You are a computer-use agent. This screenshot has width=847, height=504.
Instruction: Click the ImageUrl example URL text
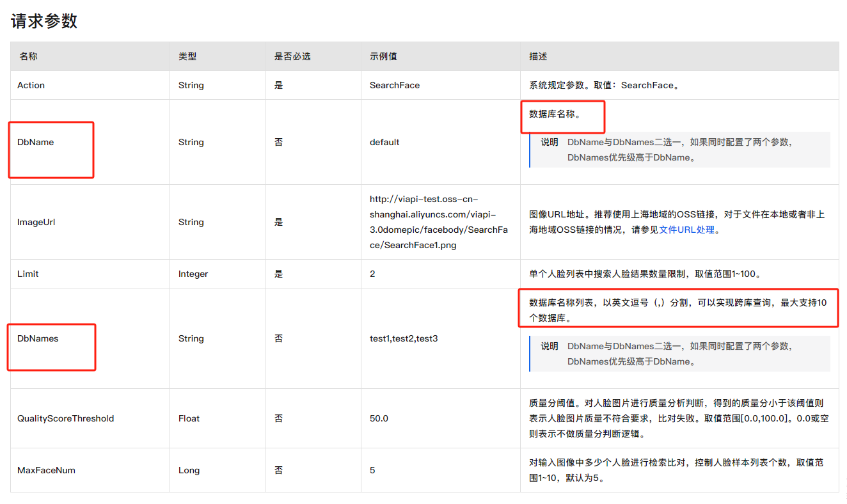click(439, 222)
